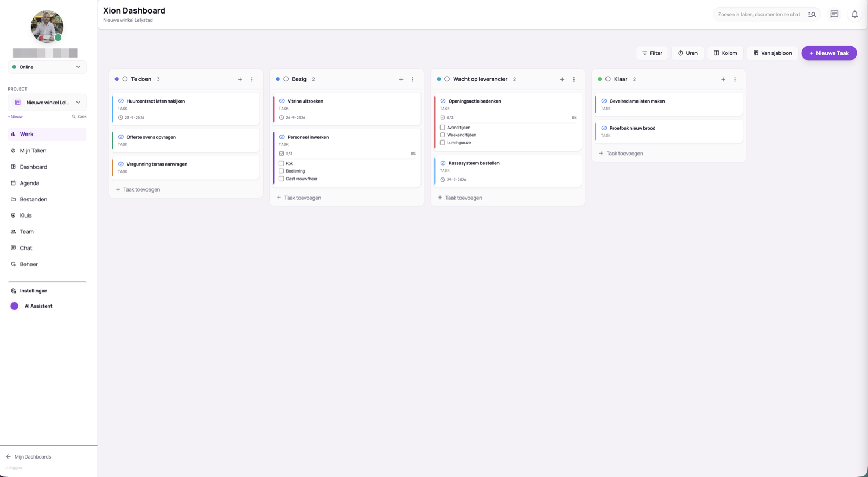Open three-dot menu of Klaar column
Image resolution: width=868 pixels, height=477 pixels.
coord(735,79)
